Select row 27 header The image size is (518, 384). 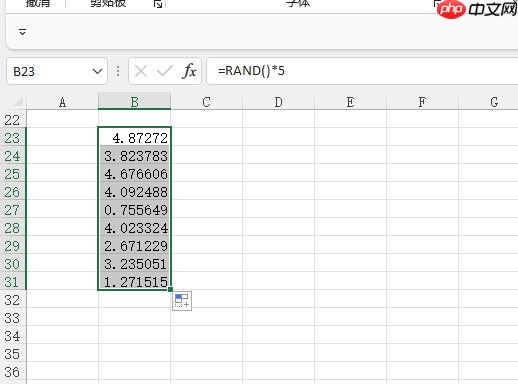13,210
